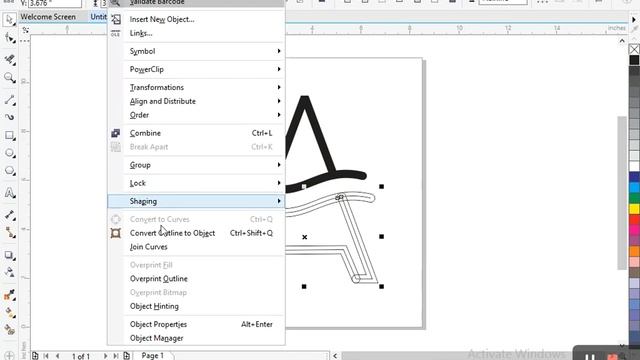Click the selection center X marker
The image size is (640, 360).
(304, 237)
